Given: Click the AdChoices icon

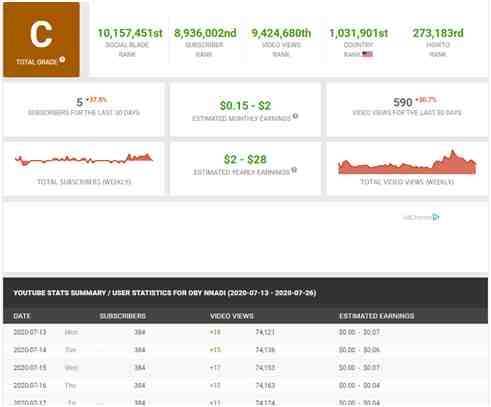Looking at the screenshot, I should (x=436, y=217).
